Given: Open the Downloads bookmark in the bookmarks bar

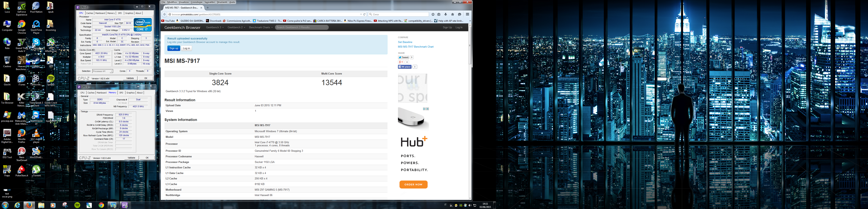Looking at the screenshot, I should (214, 21).
